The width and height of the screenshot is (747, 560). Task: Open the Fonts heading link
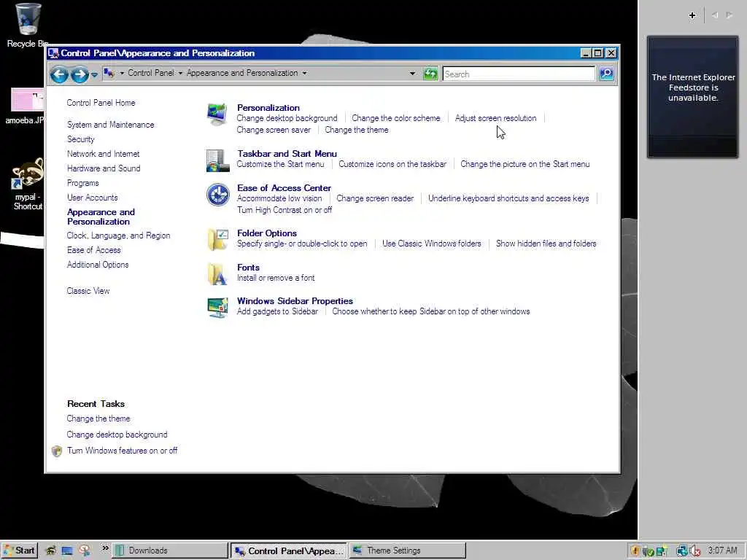pos(248,267)
